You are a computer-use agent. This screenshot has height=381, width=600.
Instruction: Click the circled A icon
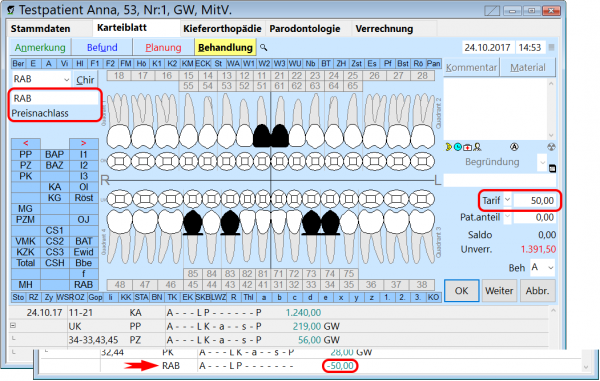pos(514,147)
